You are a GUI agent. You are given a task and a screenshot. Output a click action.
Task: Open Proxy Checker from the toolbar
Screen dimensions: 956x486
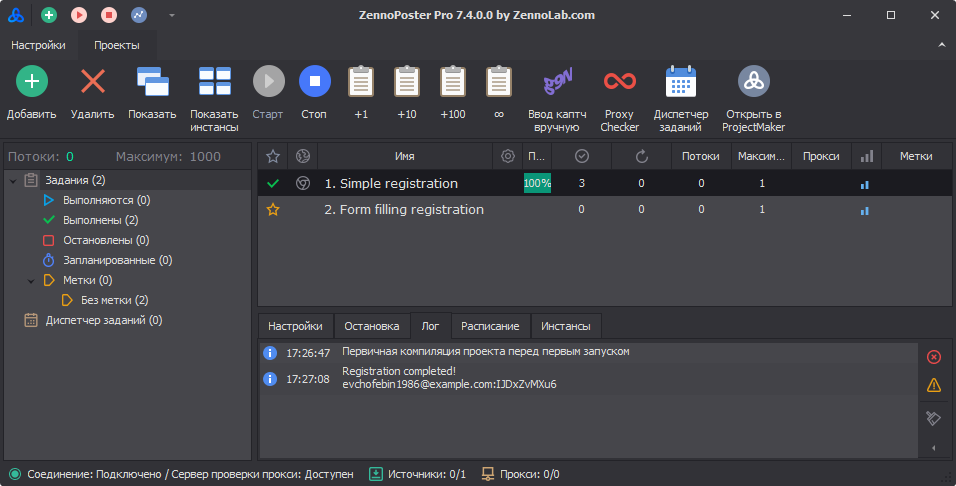pos(619,82)
